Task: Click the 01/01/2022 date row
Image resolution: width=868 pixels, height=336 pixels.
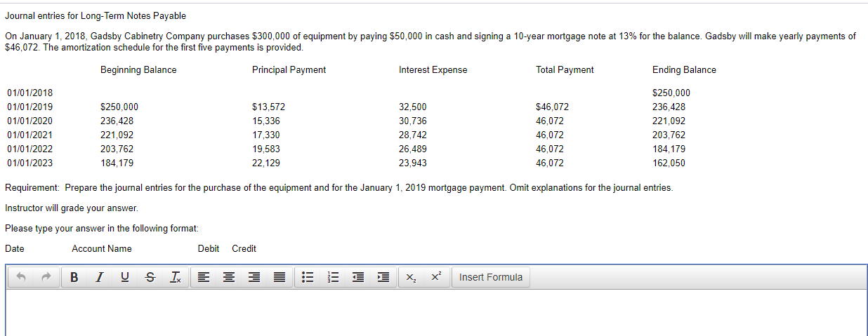Action: [29, 149]
